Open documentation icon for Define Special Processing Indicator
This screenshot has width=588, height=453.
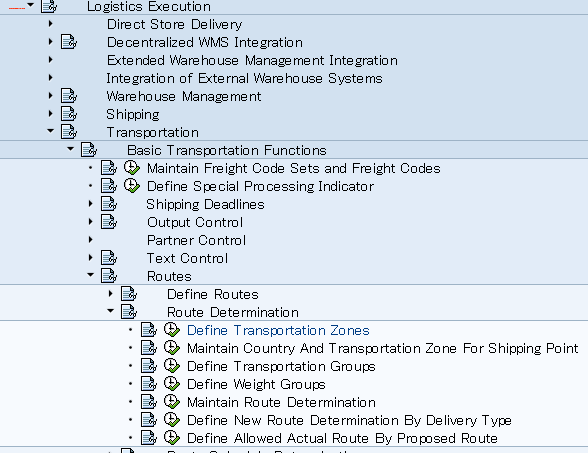coord(109,186)
